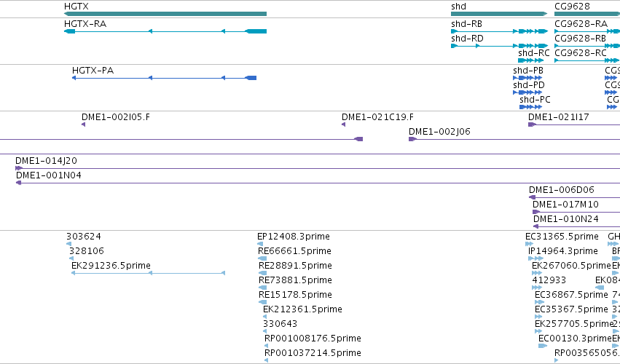Select the HGTX-PA protein feature
The image size is (620, 364).
pyautogui.click(x=164, y=78)
